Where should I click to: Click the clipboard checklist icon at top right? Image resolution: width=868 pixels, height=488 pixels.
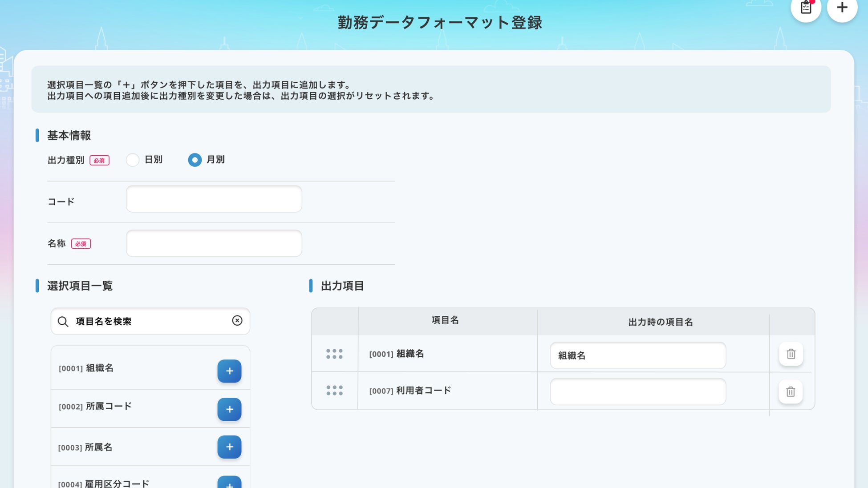[806, 7]
